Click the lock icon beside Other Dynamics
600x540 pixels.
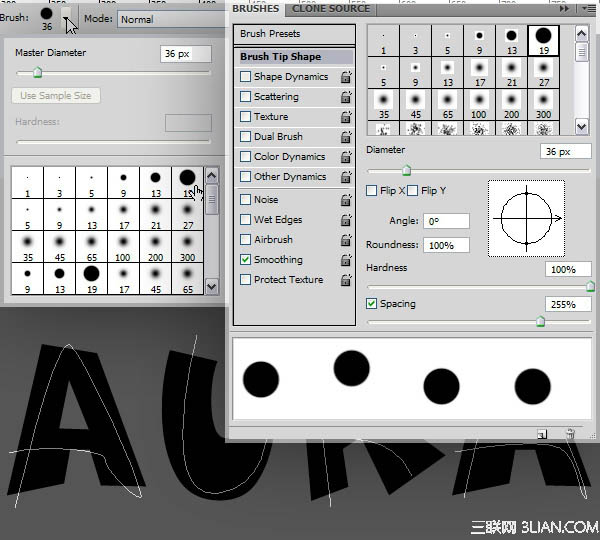(346, 177)
